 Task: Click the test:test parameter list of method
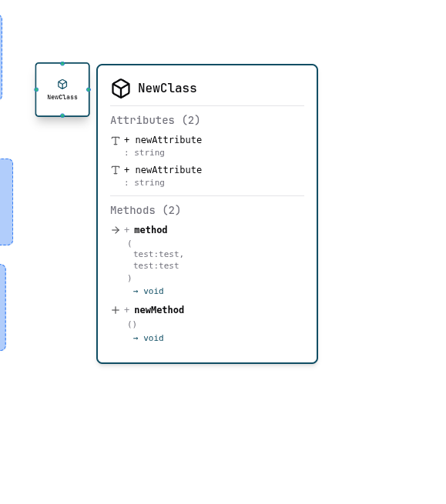pos(159,260)
